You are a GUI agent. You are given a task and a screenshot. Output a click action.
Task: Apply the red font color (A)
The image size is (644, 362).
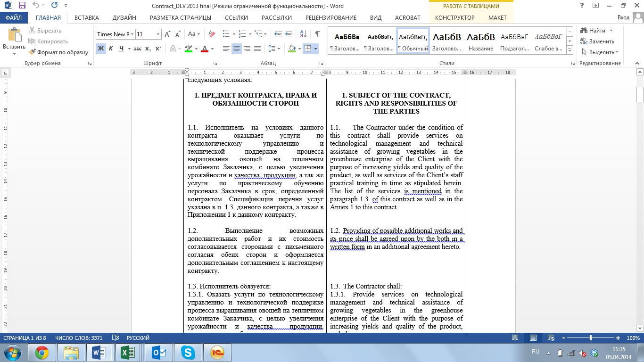click(204, 49)
